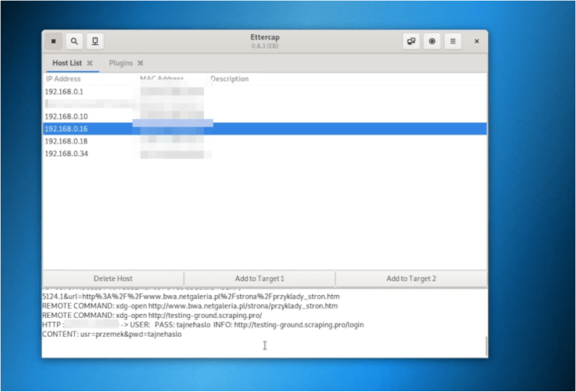Click the Description column header

[229, 79]
